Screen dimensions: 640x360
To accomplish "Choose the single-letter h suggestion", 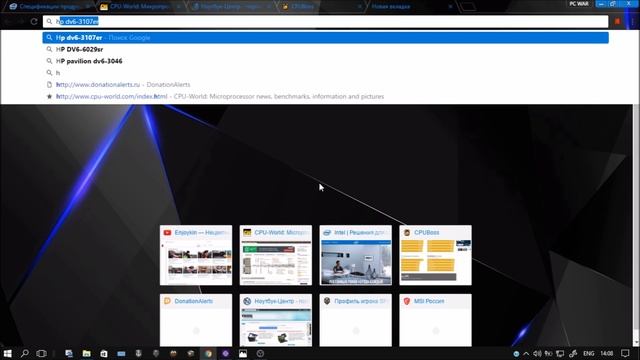I will click(325, 73).
